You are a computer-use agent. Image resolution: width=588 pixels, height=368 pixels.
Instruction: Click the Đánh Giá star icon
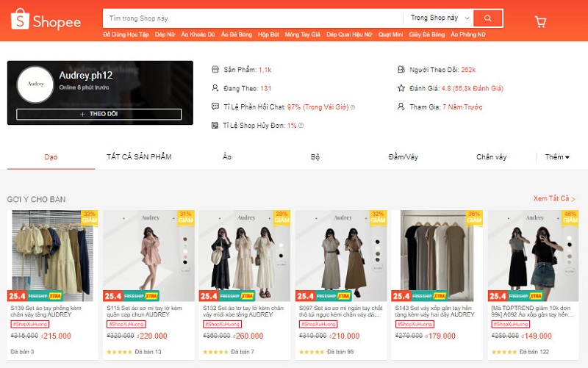(x=401, y=88)
